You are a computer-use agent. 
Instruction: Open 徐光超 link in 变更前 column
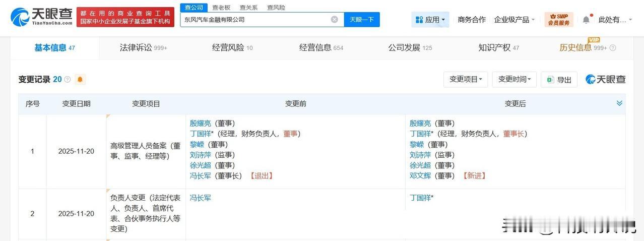(x=201, y=165)
